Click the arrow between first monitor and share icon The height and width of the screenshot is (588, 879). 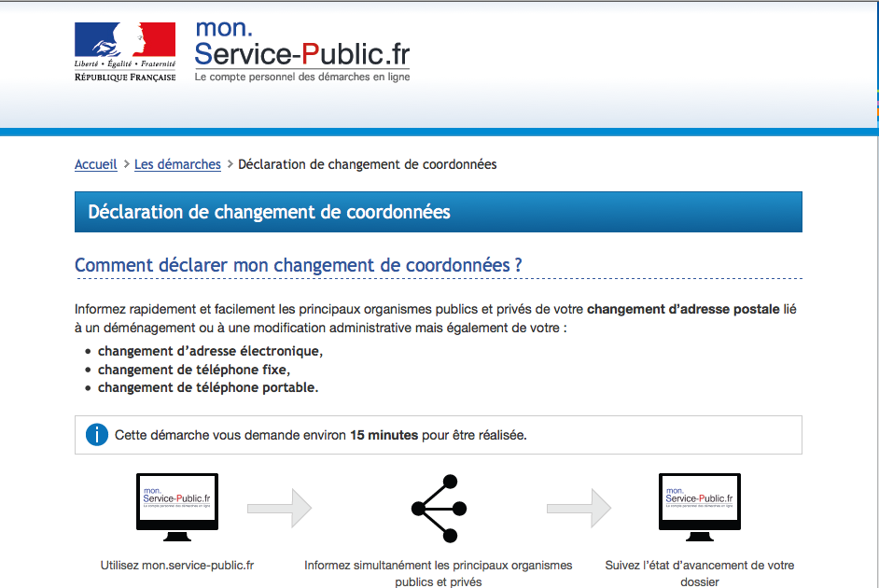pyautogui.click(x=280, y=509)
